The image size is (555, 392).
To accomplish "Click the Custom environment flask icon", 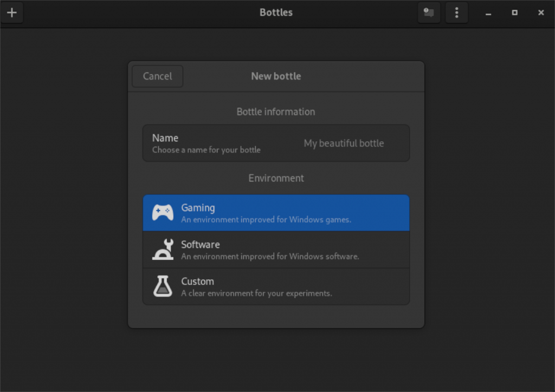I will pyautogui.click(x=162, y=286).
